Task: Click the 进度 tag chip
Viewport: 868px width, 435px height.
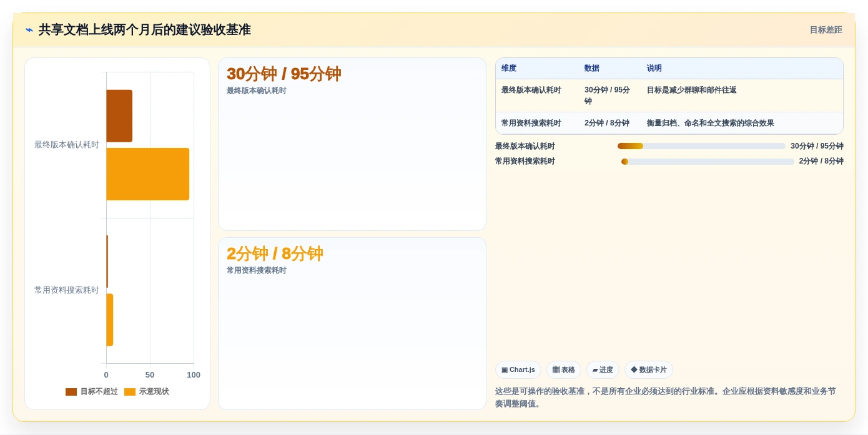Action: tap(603, 370)
